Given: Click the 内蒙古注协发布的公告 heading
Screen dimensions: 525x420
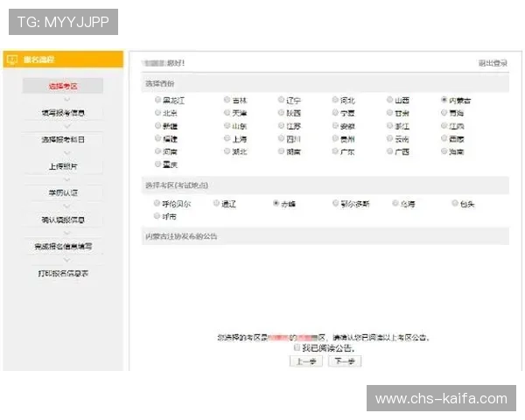Looking at the screenshot, I should coord(181,236).
